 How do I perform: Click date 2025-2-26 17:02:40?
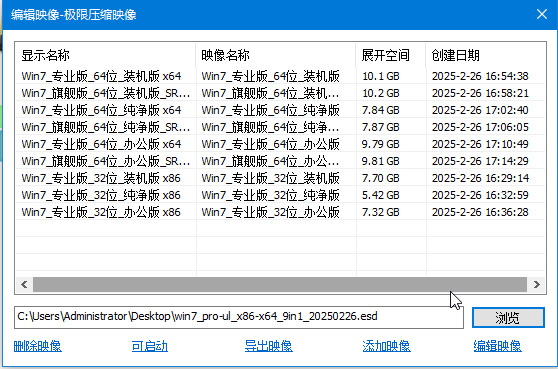point(480,110)
